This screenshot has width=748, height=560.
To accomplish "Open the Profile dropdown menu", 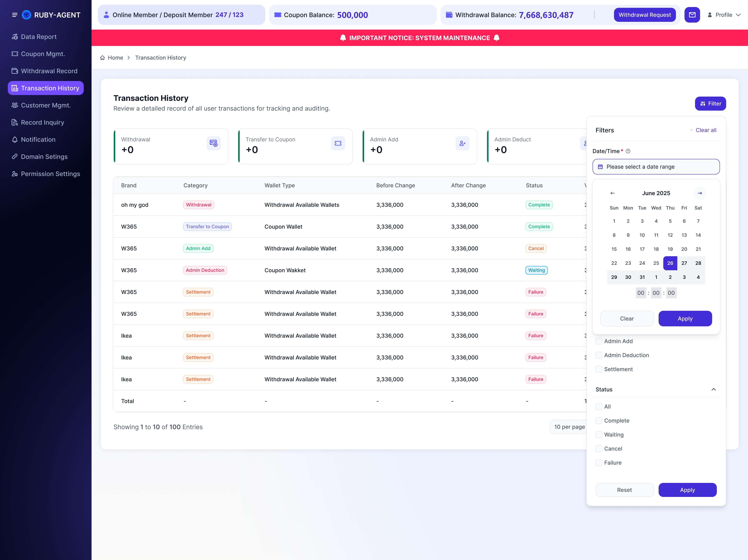I will click(x=724, y=15).
